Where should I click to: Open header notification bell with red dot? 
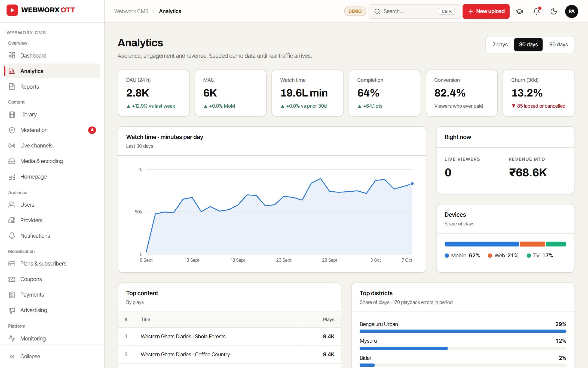[x=537, y=11]
